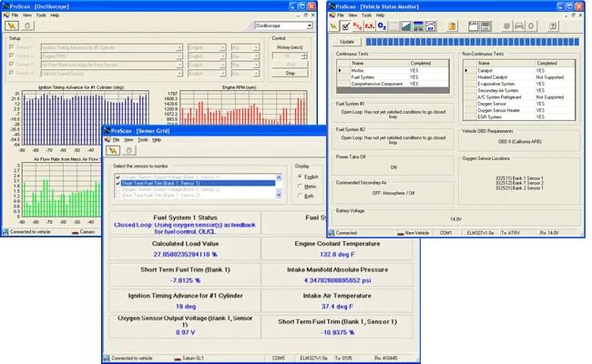Toggle Sensor 2 checkbox in Oscilloscope setup
Image resolution: width=592 pixels, height=364 pixels.
click(x=11, y=56)
